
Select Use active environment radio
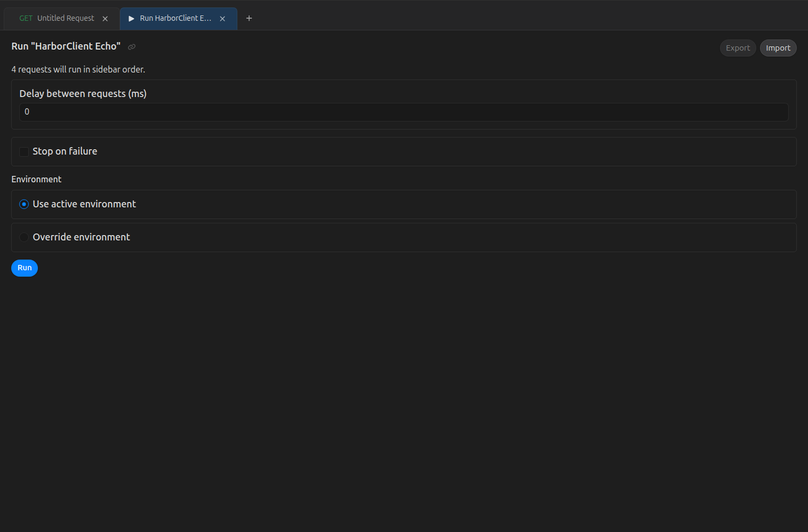tap(24, 204)
